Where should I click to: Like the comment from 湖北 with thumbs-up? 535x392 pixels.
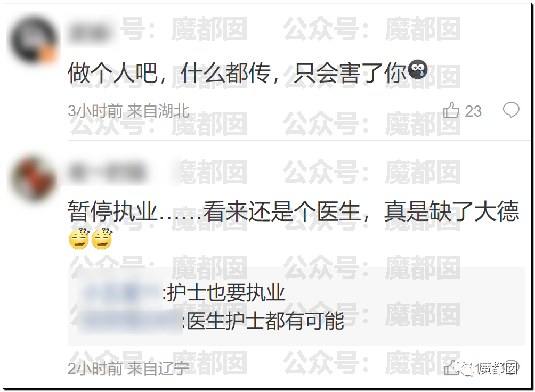[x=451, y=111]
